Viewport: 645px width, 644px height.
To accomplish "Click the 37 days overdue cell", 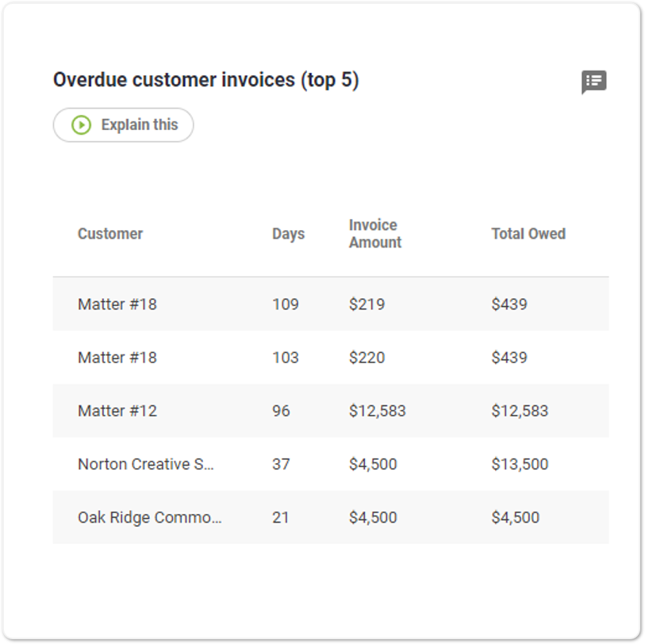I will (x=281, y=464).
